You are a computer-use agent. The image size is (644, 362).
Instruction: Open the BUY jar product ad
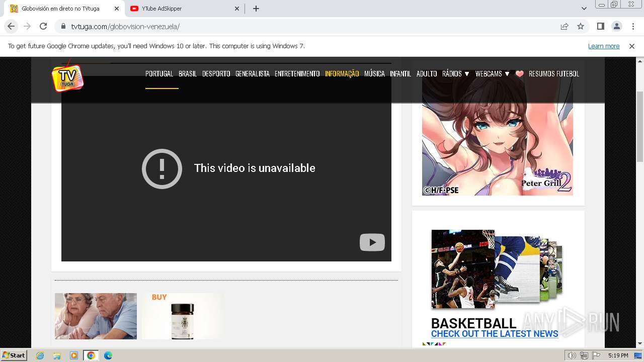183,316
